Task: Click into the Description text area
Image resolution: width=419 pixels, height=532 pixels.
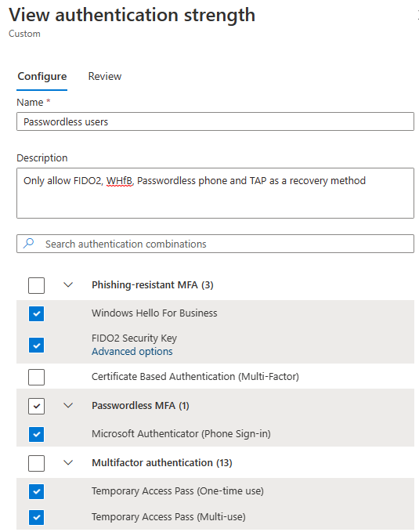Action: click(215, 193)
